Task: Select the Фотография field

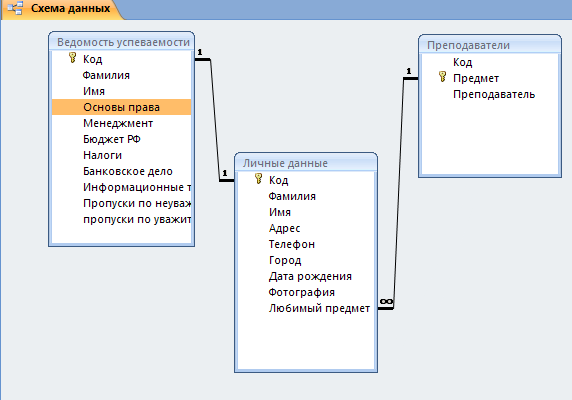Action: click(306, 292)
